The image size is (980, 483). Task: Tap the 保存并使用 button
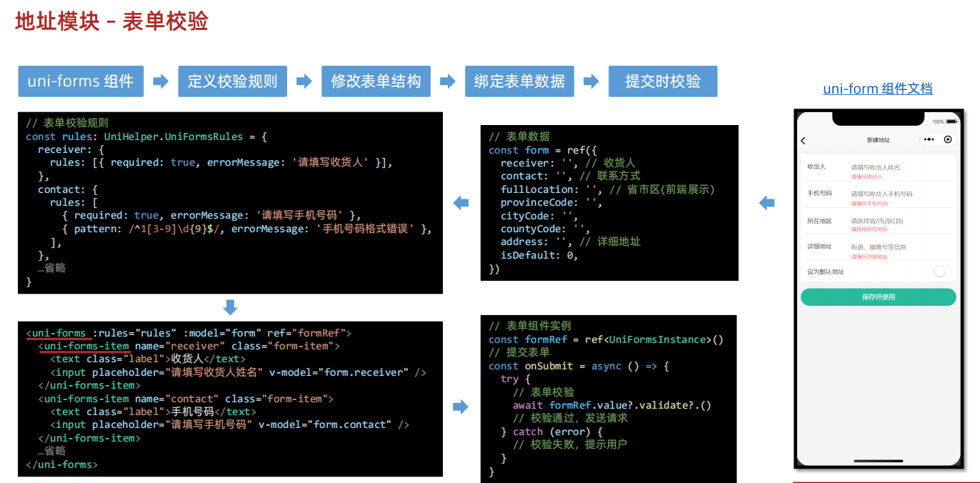pyautogui.click(x=878, y=297)
